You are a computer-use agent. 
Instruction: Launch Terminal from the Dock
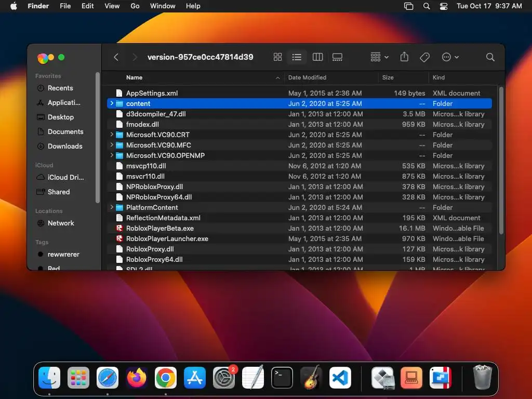coord(282,377)
